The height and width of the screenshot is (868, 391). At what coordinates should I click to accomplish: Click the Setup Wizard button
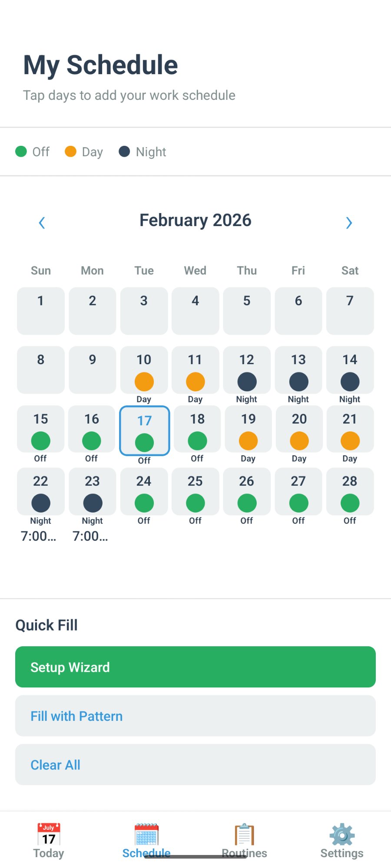point(195,667)
